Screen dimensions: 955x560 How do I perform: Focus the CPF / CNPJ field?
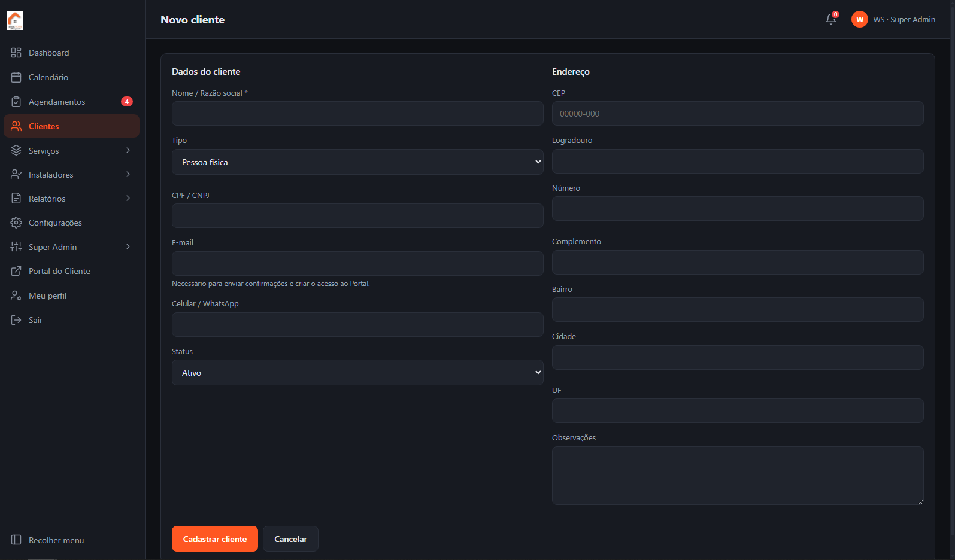pos(357,216)
